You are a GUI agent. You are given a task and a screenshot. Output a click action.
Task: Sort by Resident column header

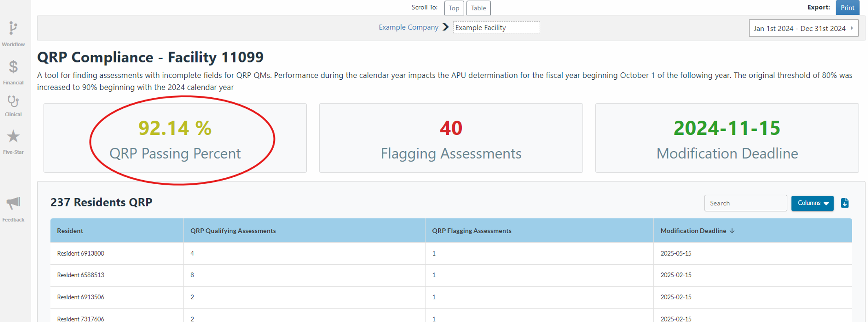[x=70, y=231]
